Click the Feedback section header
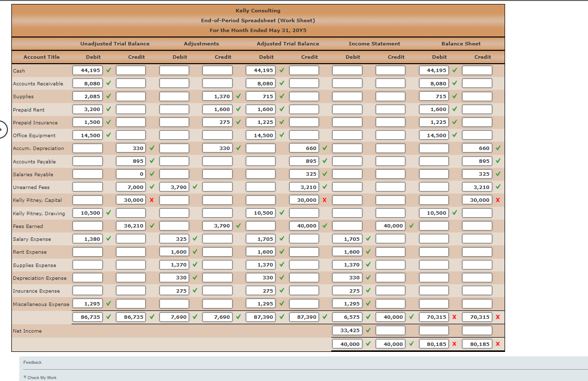The height and width of the screenshot is (381, 588). (x=32, y=362)
